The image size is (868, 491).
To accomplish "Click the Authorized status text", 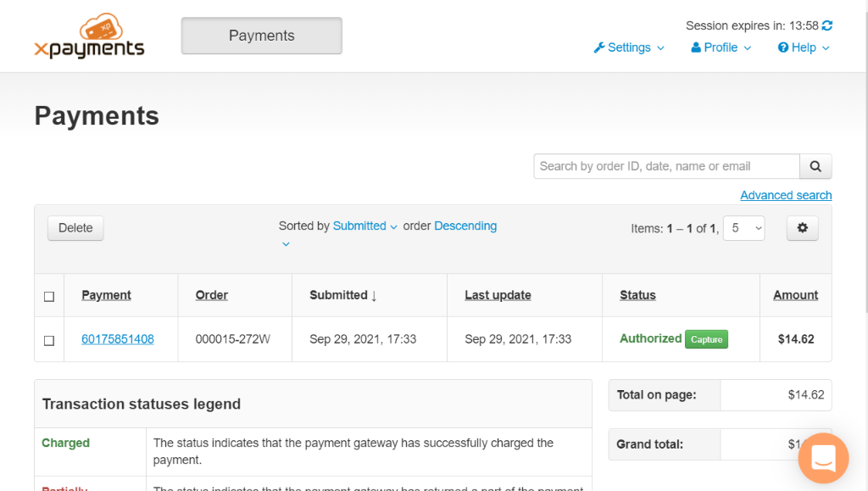I will pos(650,338).
